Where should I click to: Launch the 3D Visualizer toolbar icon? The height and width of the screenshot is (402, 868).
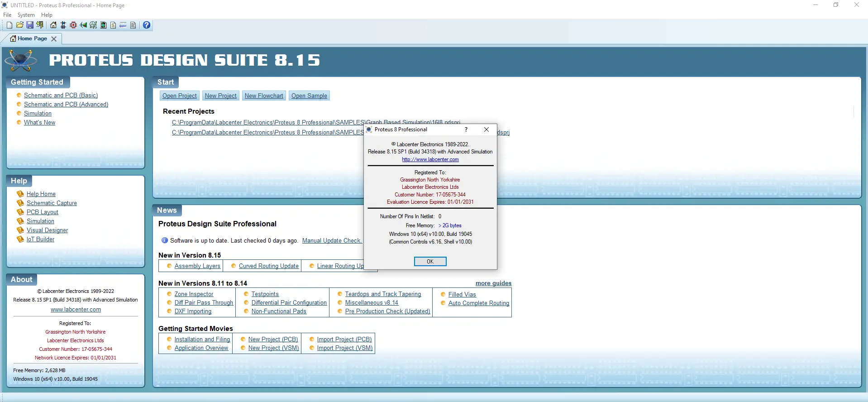83,25
